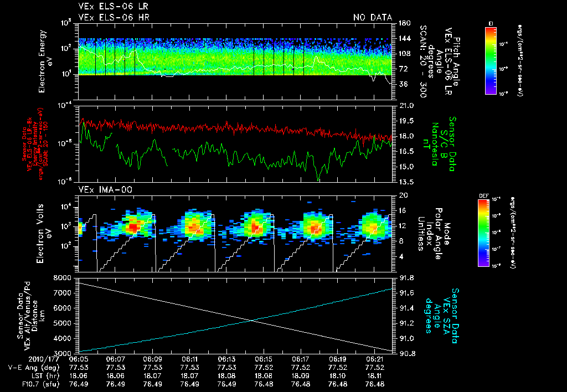
Task: Click the 20 polar angle index tick
Action: coord(403,195)
